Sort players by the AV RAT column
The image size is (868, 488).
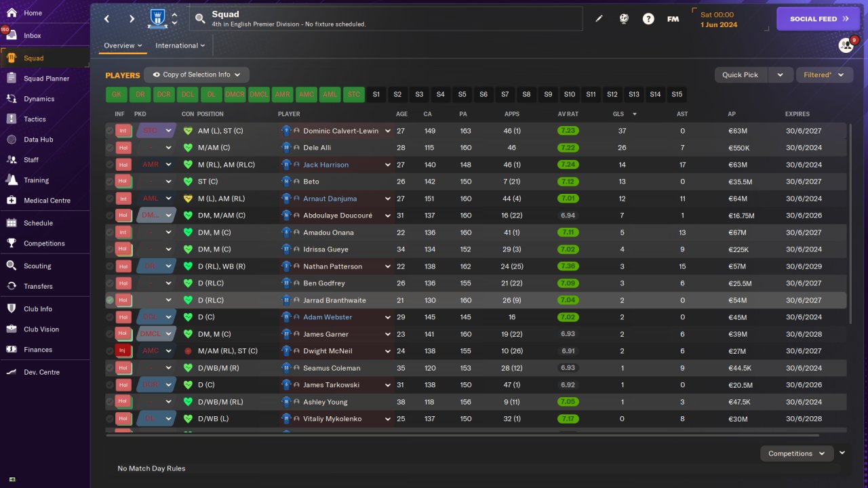click(568, 114)
